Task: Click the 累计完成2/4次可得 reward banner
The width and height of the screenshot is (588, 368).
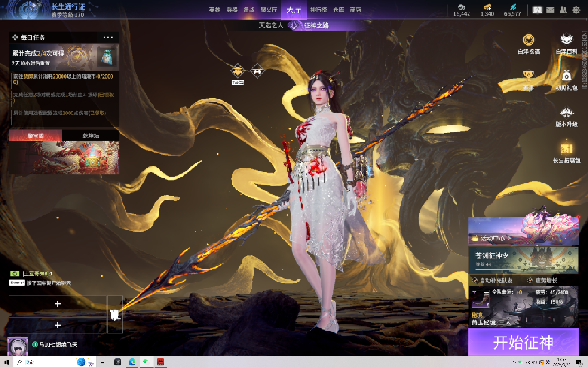Action: click(x=64, y=57)
